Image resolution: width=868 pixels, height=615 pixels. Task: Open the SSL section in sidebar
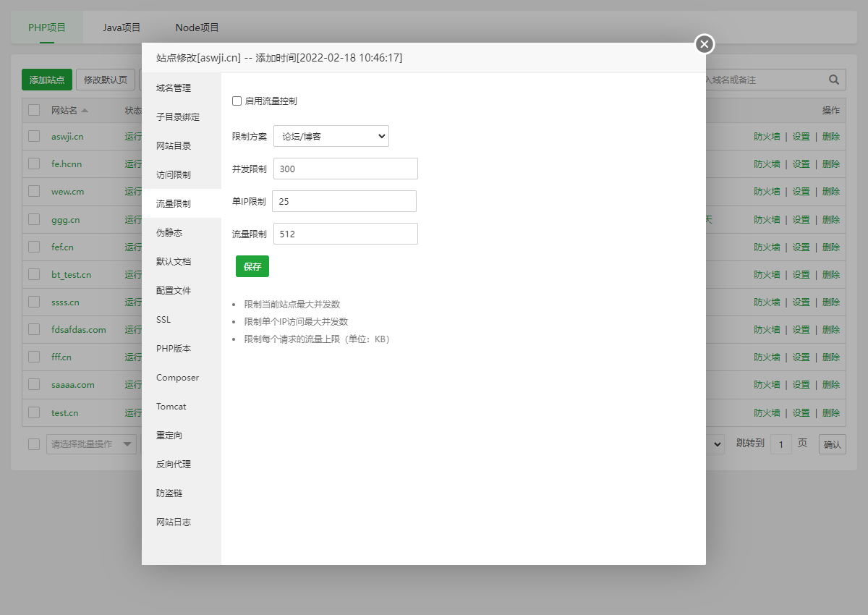point(163,319)
